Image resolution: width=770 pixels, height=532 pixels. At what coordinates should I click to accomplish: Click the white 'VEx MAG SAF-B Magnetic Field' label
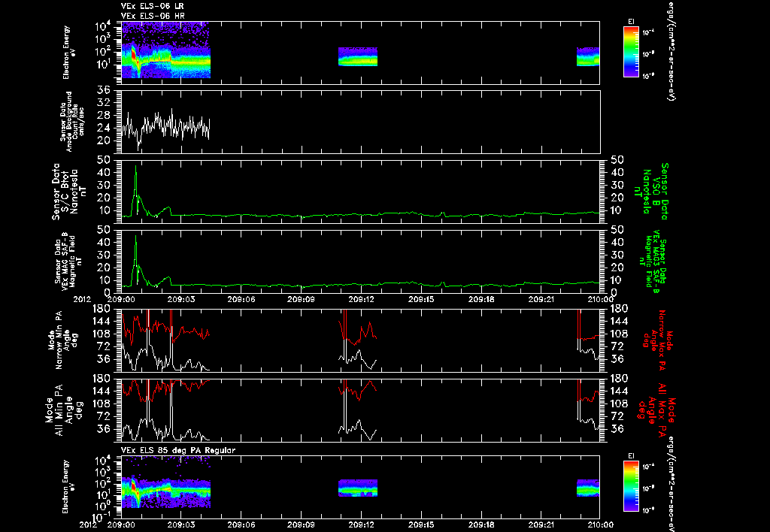coord(68,260)
